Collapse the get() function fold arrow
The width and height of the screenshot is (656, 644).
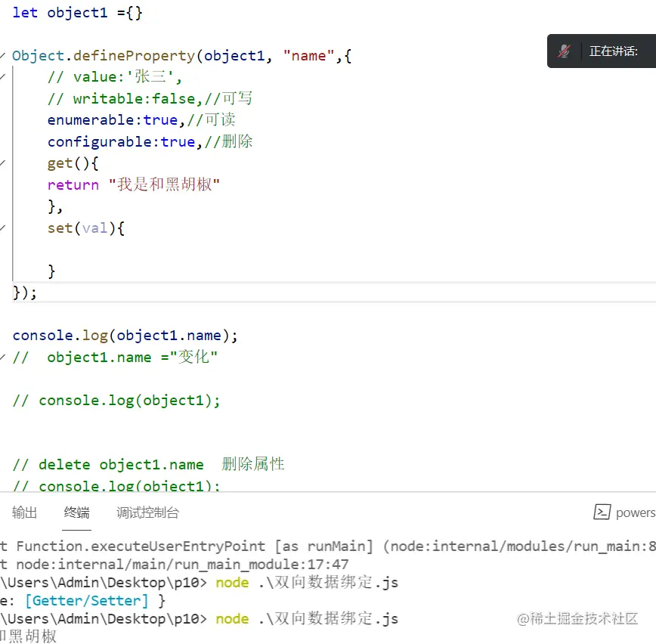coord(2,163)
